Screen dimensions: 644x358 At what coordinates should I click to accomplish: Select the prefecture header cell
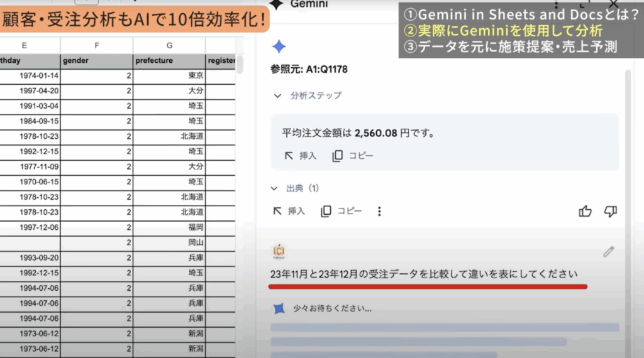point(169,61)
